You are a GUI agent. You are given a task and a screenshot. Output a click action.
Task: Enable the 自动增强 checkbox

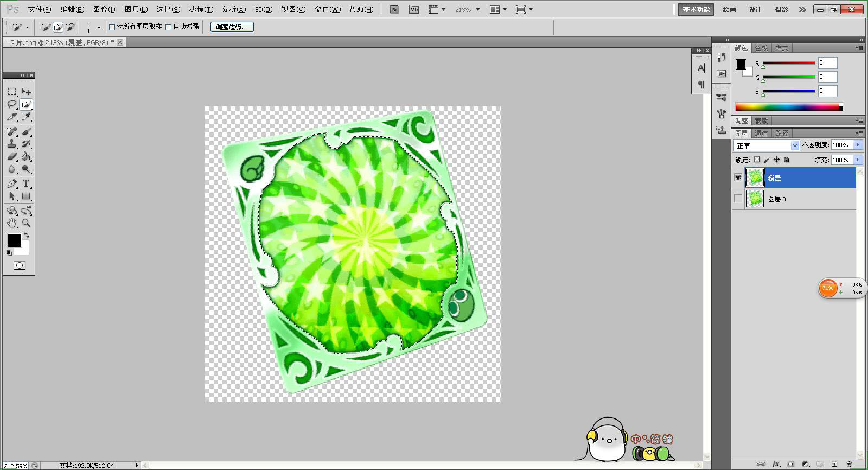[169, 27]
